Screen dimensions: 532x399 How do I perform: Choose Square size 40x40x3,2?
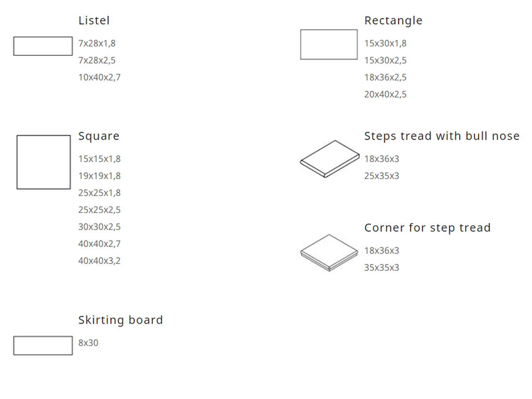tap(99, 261)
